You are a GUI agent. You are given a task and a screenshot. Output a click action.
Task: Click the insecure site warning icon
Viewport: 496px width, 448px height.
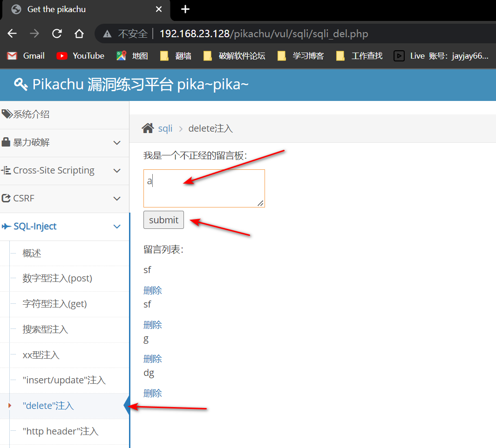pos(108,34)
